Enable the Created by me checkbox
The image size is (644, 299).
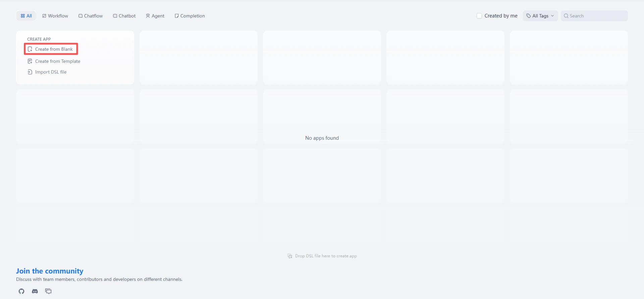(x=479, y=16)
